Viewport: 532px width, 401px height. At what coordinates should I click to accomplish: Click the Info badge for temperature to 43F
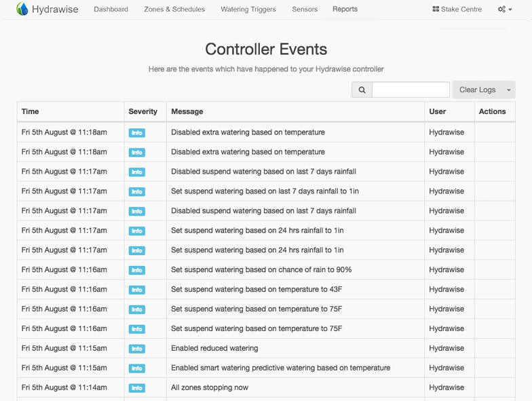tap(137, 290)
